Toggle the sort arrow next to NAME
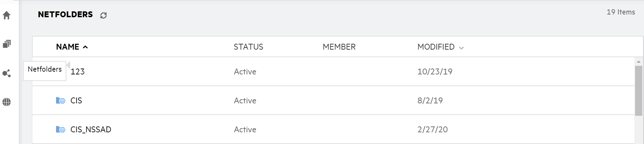 85,47
